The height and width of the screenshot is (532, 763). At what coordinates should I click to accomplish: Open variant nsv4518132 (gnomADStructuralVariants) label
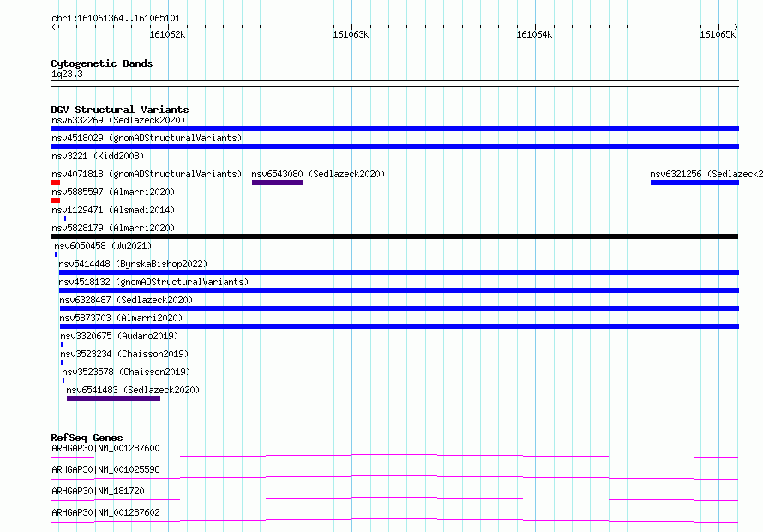click(153, 282)
